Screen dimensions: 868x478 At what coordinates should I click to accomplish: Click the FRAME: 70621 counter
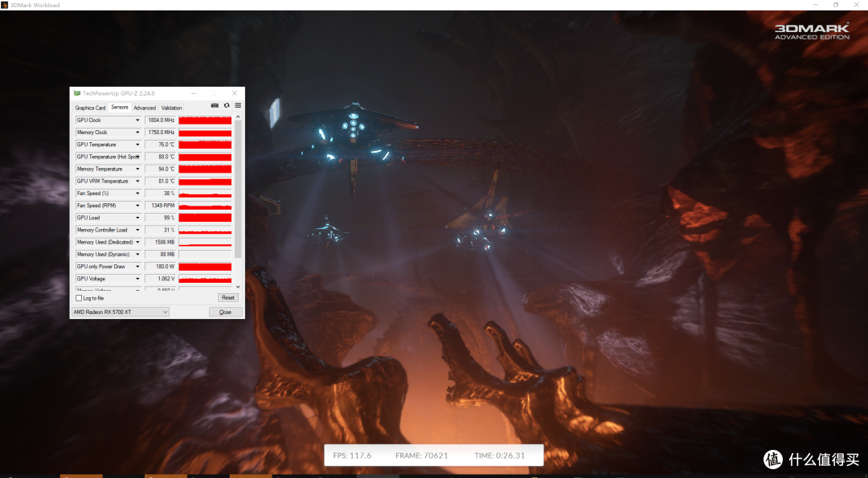tap(422, 456)
